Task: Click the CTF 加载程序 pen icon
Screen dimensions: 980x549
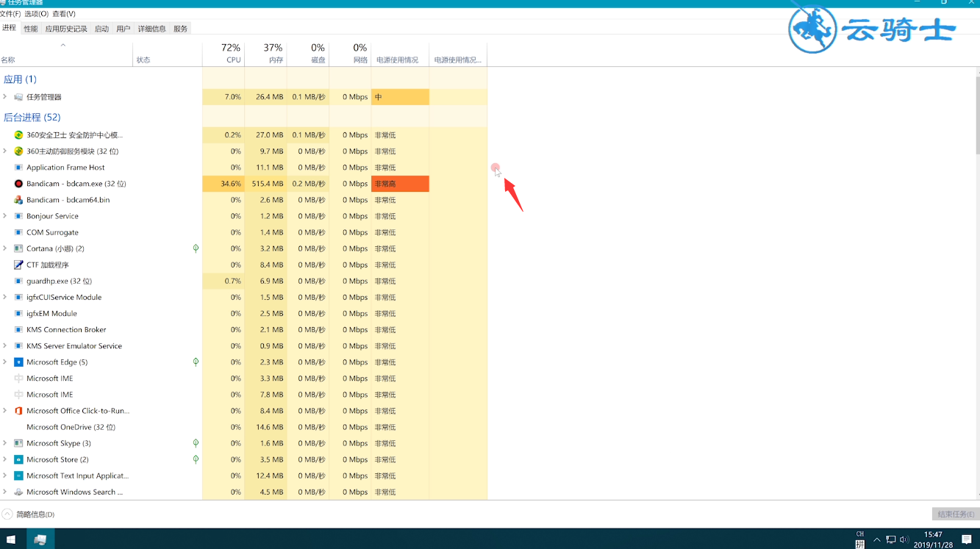Action: click(x=18, y=265)
